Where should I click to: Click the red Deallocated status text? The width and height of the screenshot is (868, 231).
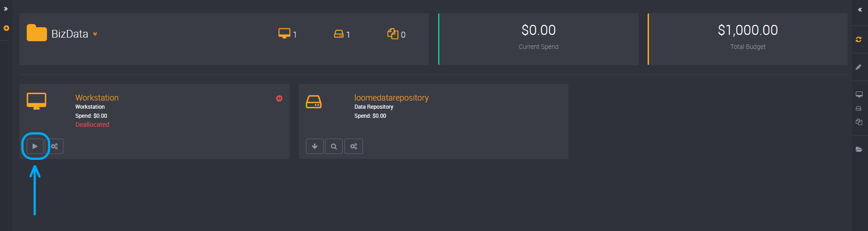click(92, 125)
